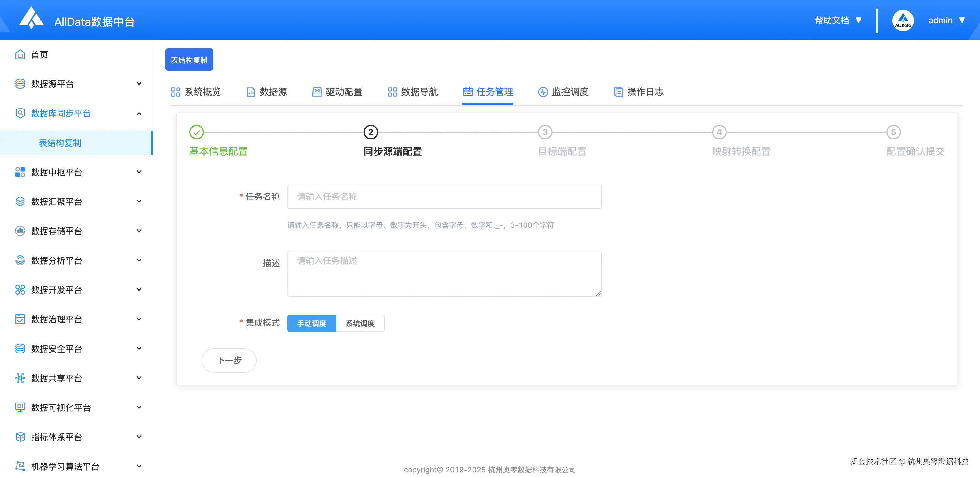
Task: Switch integration mode to 系统调度
Action: pos(360,323)
